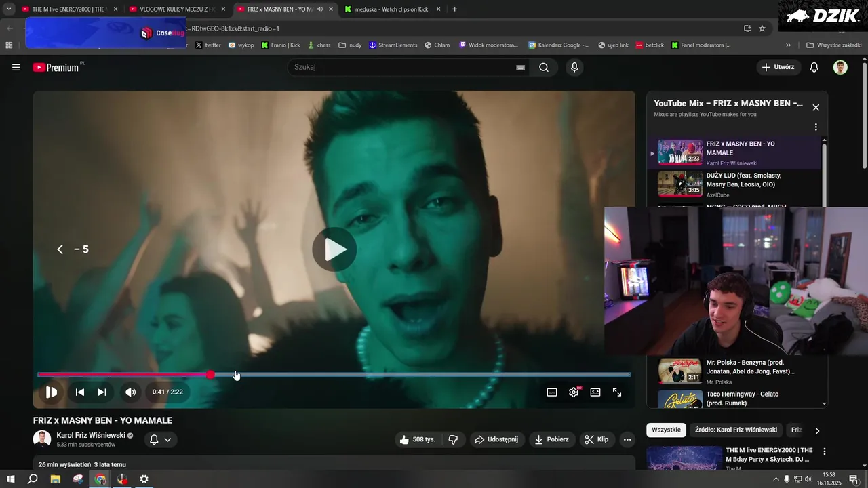Click the Klip scissors button
The width and height of the screenshot is (868, 488).
tap(597, 439)
